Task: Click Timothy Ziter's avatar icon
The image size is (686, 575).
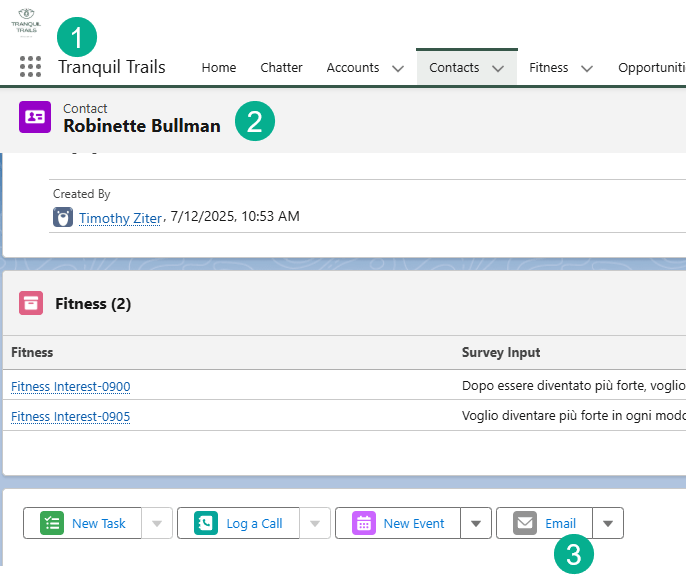Action: (62, 217)
